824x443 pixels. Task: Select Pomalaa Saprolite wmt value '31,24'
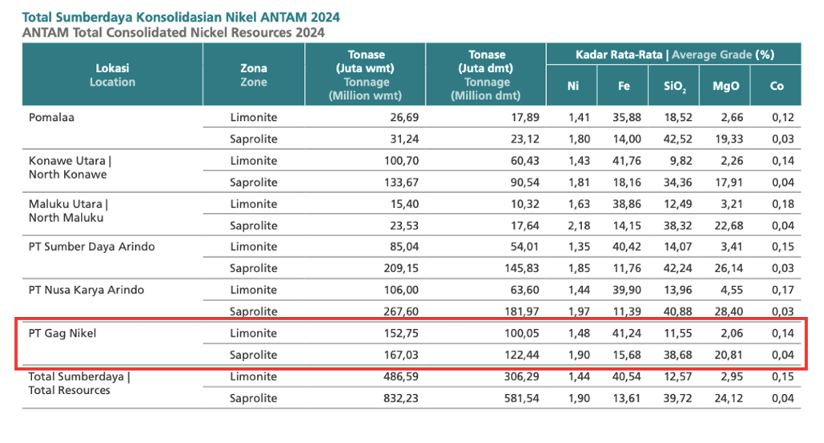pyautogui.click(x=404, y=139)
